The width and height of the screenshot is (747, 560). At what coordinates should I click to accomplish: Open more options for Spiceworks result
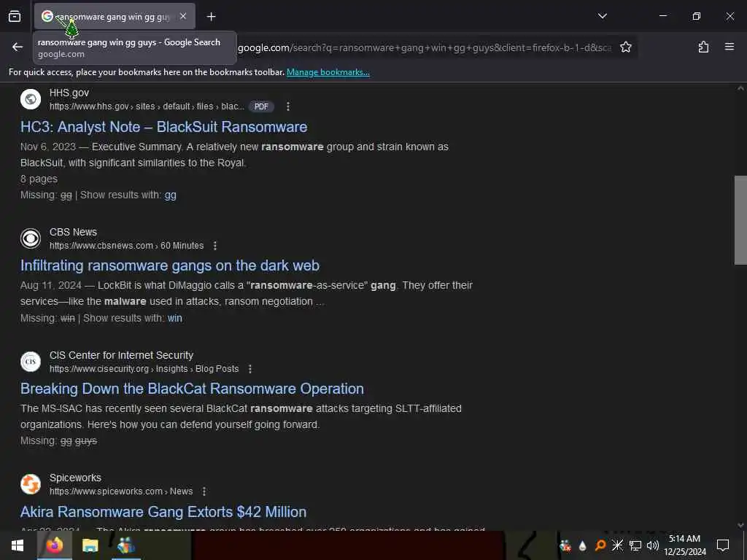coord(204,491)
